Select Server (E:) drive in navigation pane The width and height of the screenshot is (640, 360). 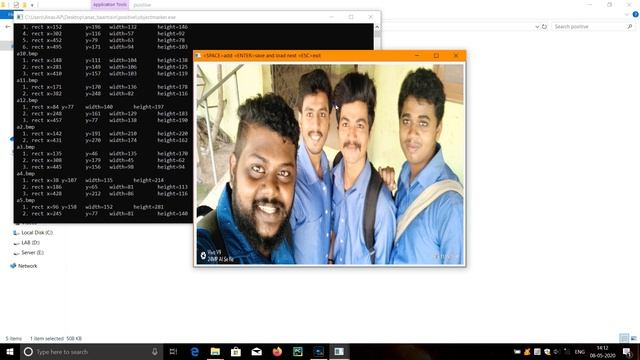(x=32, y=253)
